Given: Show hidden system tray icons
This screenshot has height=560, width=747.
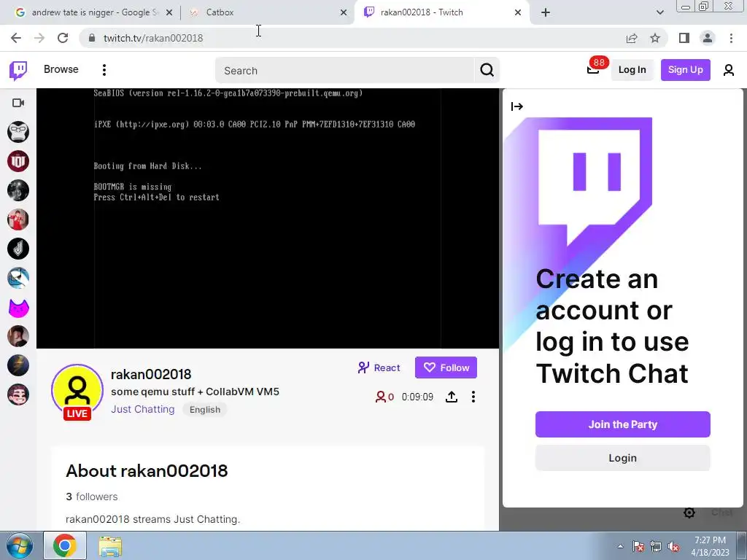Looking at the screenshot, I should (620, 546).
